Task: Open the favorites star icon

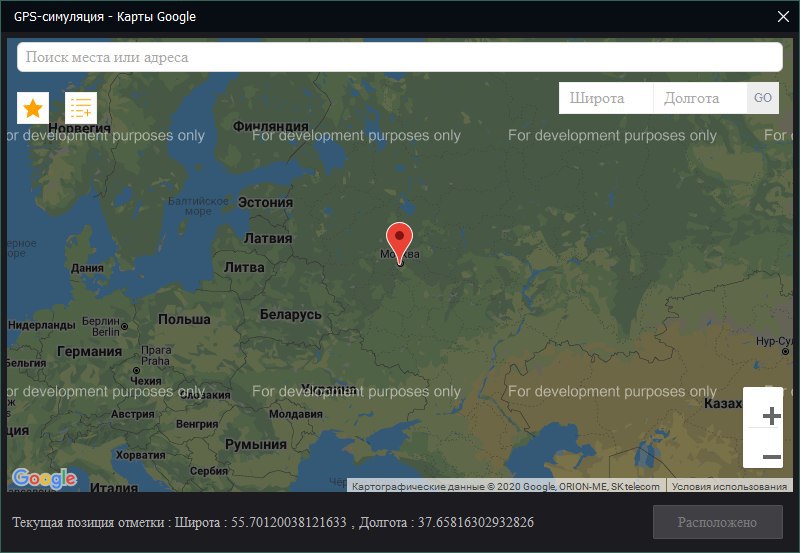Action: [x=33, y=108]
